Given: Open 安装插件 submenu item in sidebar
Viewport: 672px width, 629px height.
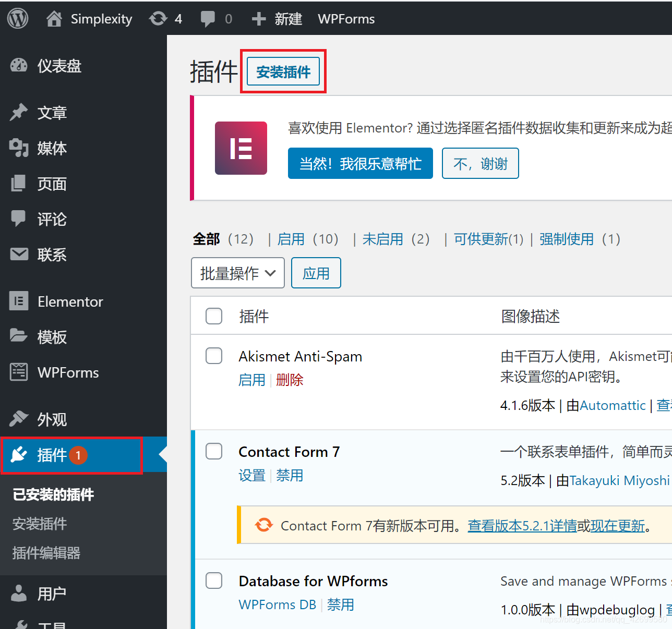Looking at the screenshot, I should [40, 524].
